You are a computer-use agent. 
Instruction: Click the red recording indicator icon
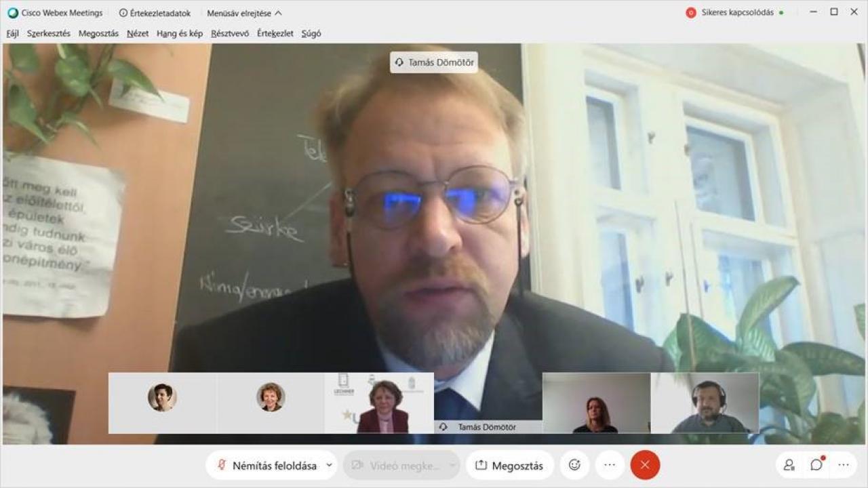[x=691, y=13]
